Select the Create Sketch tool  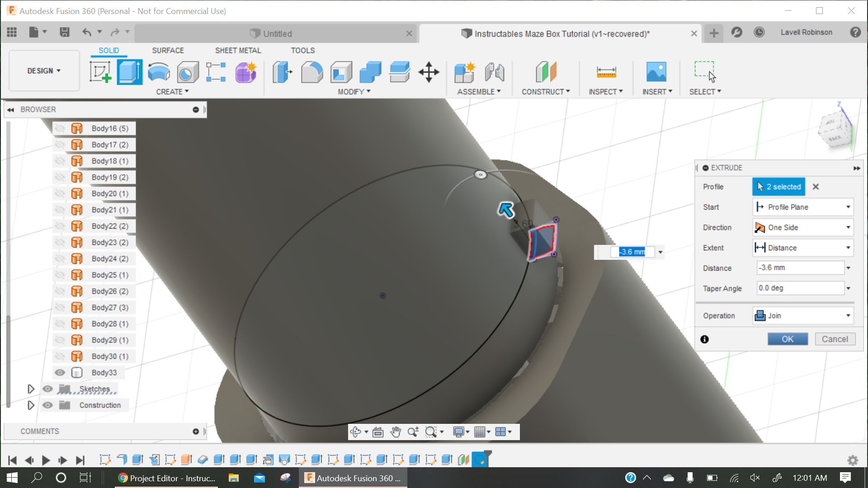[100, 72]
